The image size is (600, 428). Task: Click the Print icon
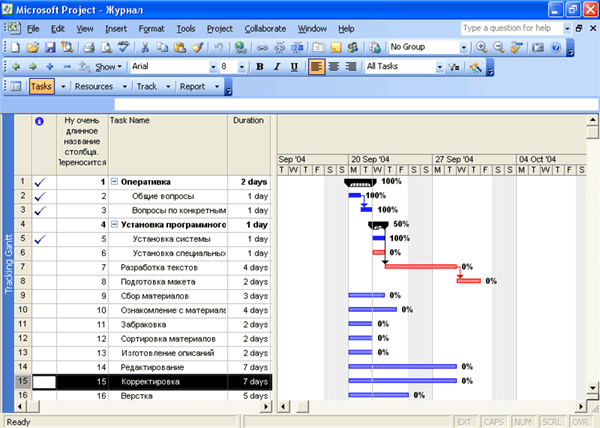point(89,47)
